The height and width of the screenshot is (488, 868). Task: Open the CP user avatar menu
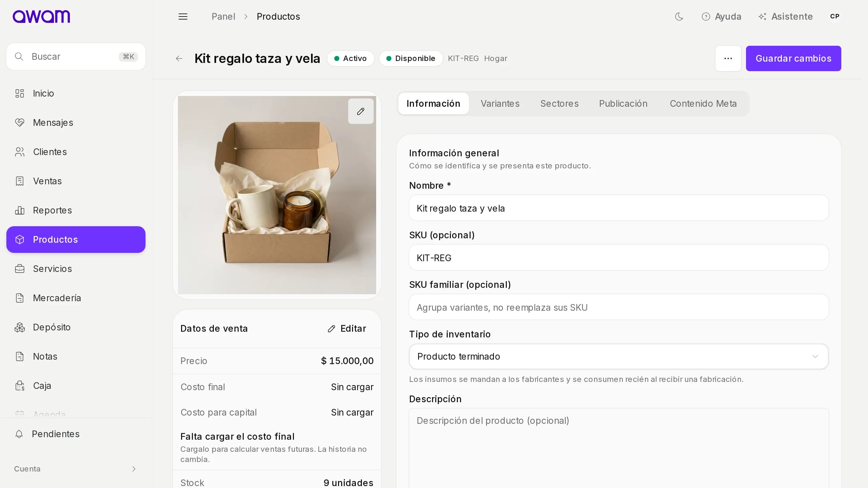835,17
